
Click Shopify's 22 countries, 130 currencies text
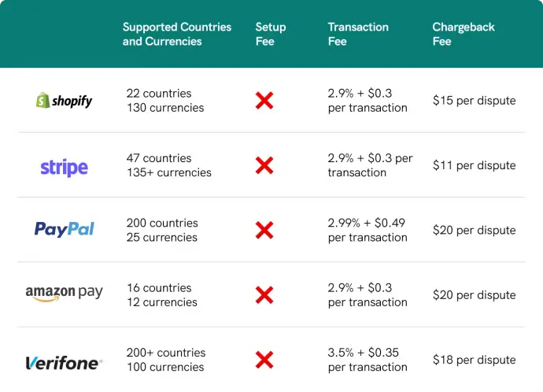click(165, 100)
